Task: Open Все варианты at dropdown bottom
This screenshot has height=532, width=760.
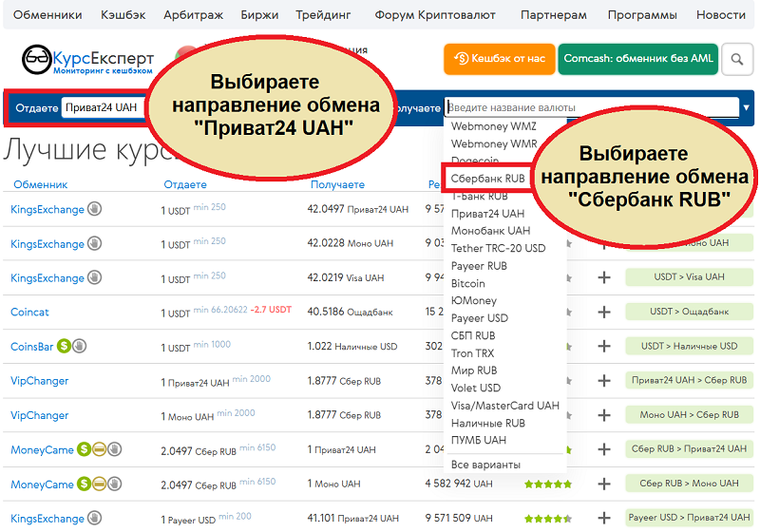Action: [x=485, y=465]
